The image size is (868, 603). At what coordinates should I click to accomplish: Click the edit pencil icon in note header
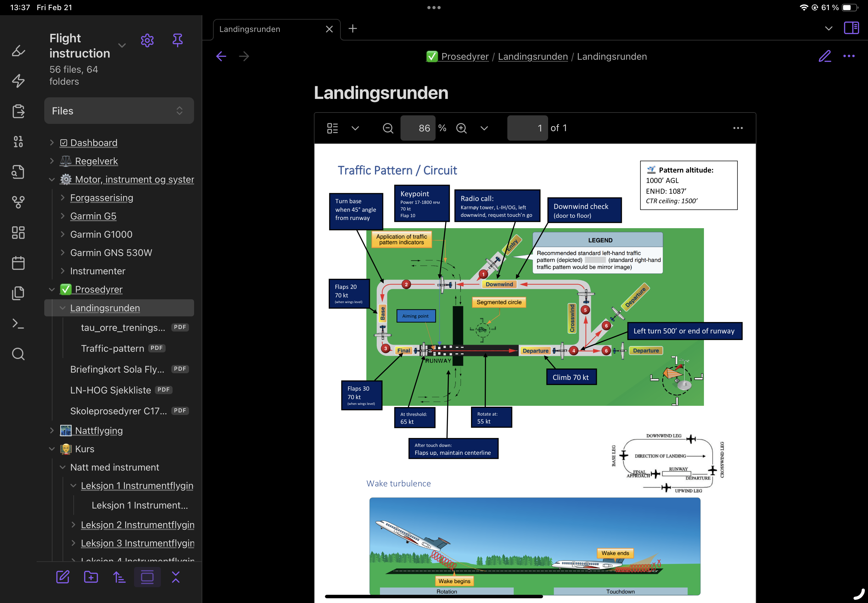point(825,56)
